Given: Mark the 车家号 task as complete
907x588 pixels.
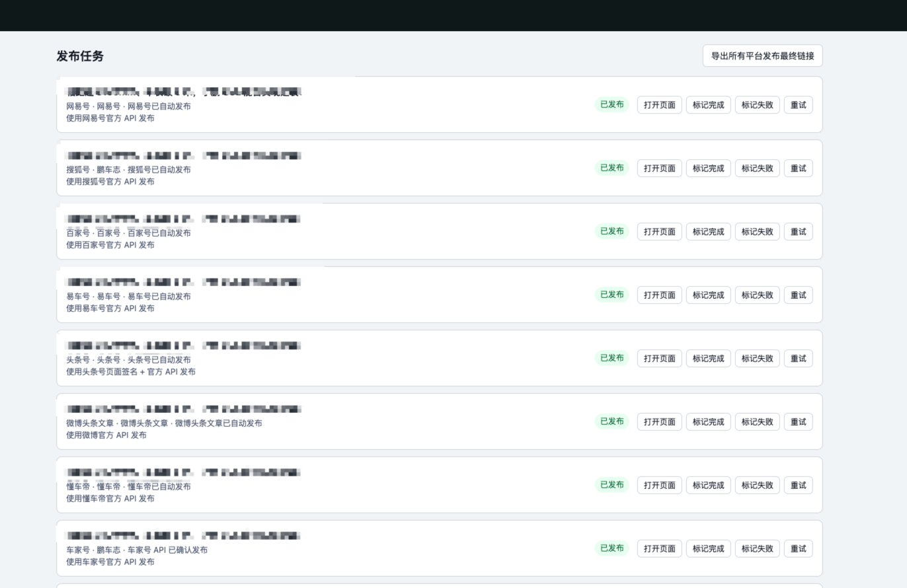Looking at the screenshot, I should (x=708, y=549).
